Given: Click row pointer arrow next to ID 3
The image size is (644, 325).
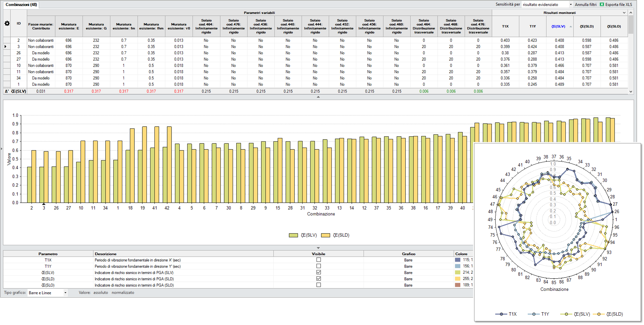Looking at the screenshot, I should [6, 47].
